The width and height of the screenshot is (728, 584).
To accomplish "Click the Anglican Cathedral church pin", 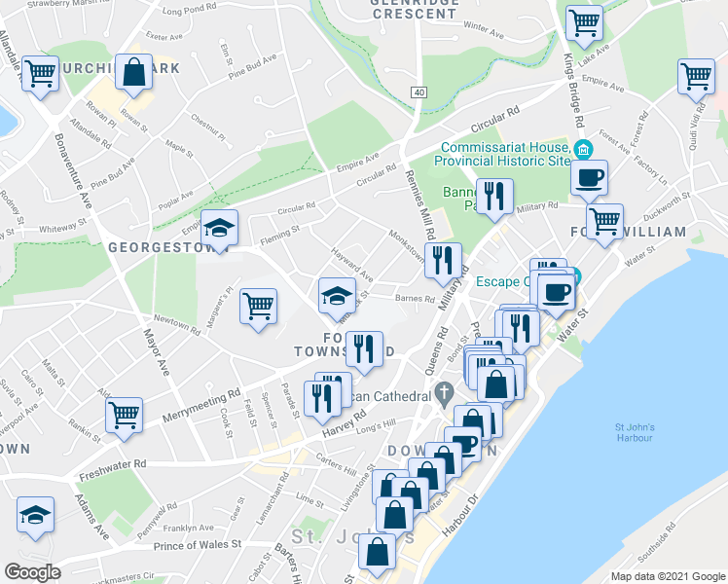I will (445, 392).
